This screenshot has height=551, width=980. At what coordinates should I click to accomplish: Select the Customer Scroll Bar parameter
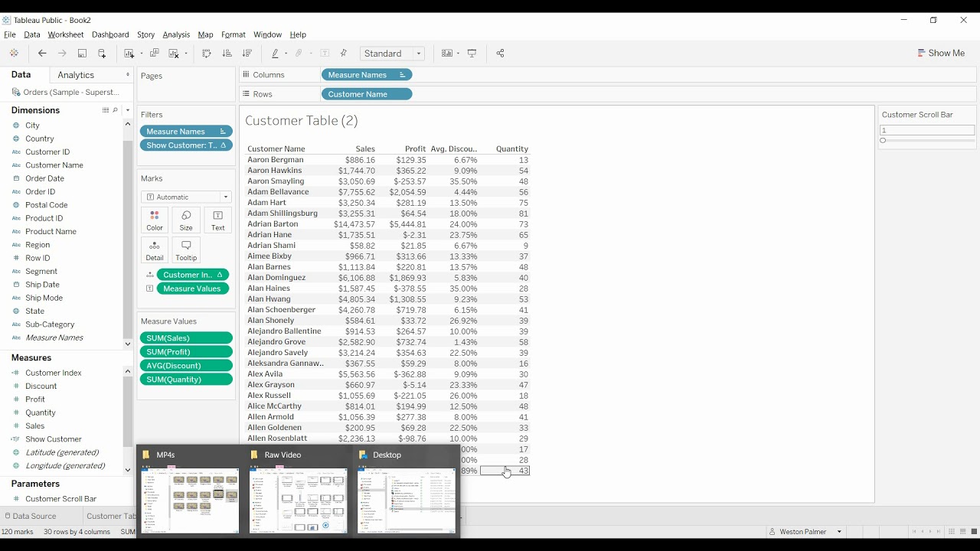[x=61, y=499]
